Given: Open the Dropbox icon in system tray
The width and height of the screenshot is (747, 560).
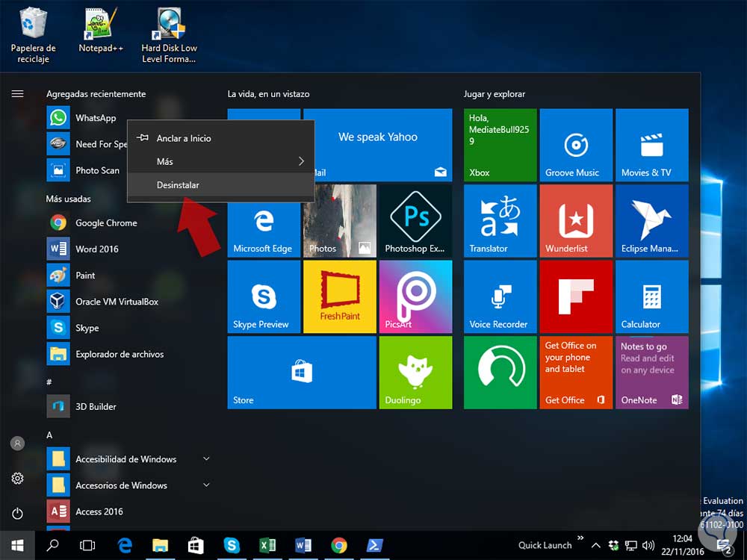Looking at the screenshot, I should 613,545.
